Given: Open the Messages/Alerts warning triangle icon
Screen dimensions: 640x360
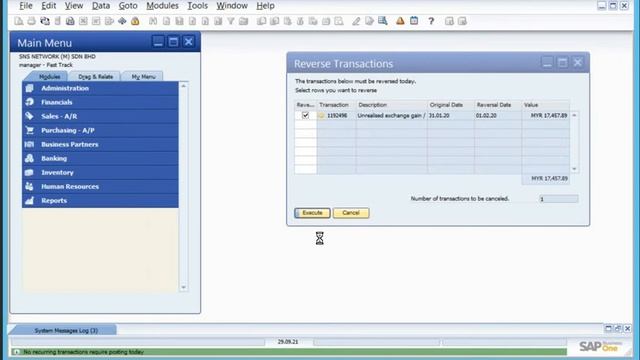Looking at the screenshot, I should pyautogui.click(x=400, y=21).
